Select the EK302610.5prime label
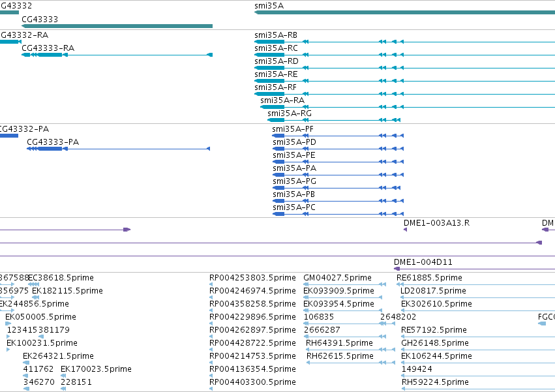 pyautogui.click(x=436, y=304)
